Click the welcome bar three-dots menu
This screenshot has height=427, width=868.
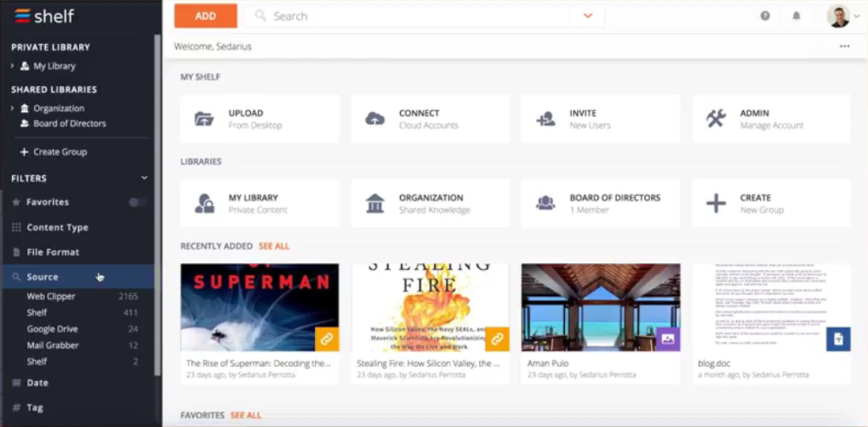[x=845, y=47]
